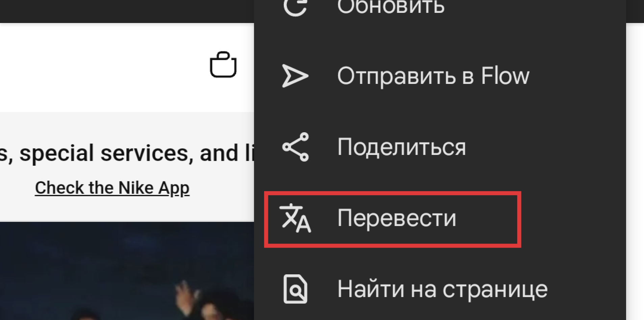Choose Отправить в Flow from menu
Screen dimensions: 644x320
[x=433, y=76]
